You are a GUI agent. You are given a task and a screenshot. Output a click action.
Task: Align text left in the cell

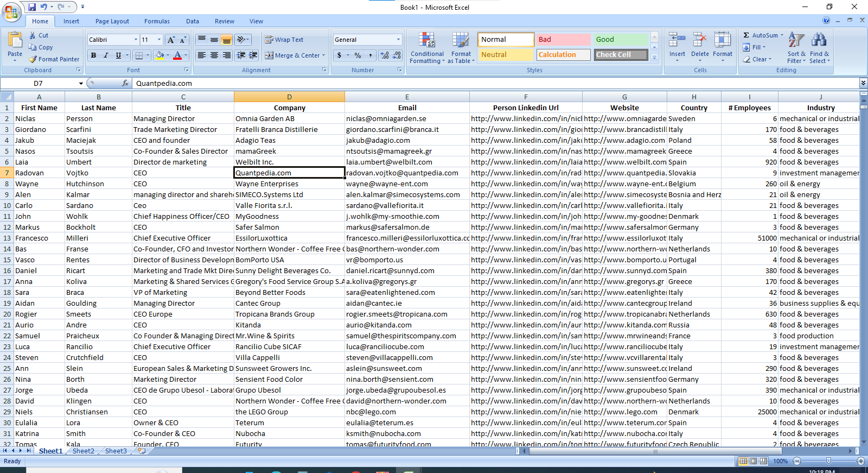[202, 55]
